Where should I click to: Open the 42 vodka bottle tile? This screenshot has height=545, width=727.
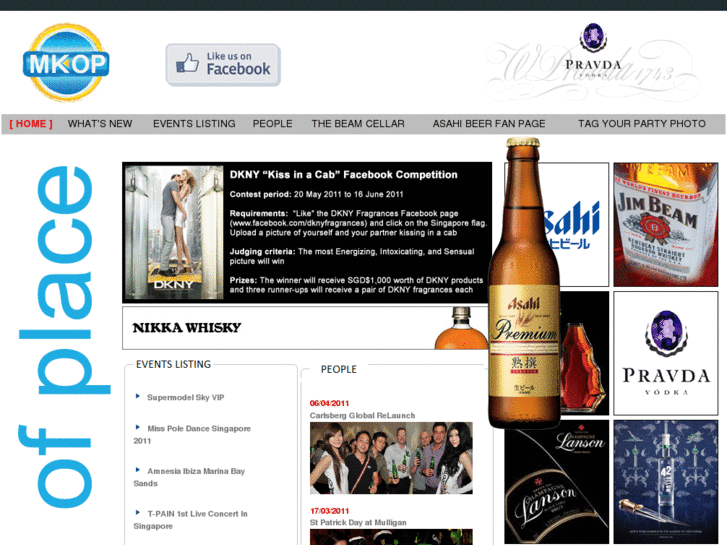pos(666,482)
